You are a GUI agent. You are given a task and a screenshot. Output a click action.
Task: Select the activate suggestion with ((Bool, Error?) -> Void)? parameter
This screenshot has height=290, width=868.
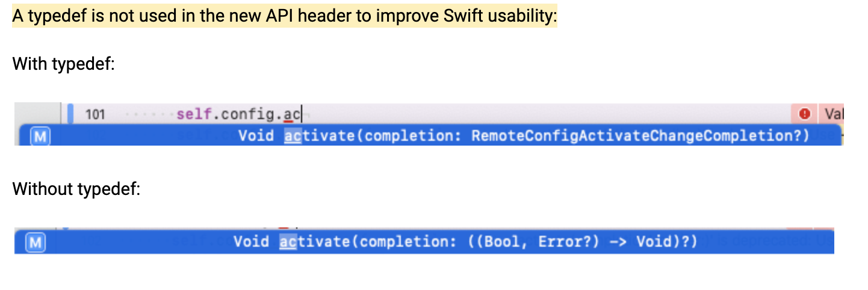point(465,242)
